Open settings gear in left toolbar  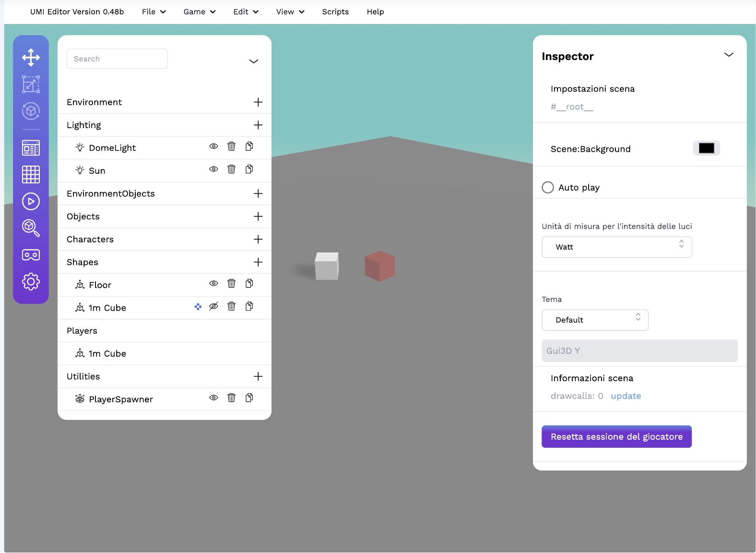pos(31,282)
